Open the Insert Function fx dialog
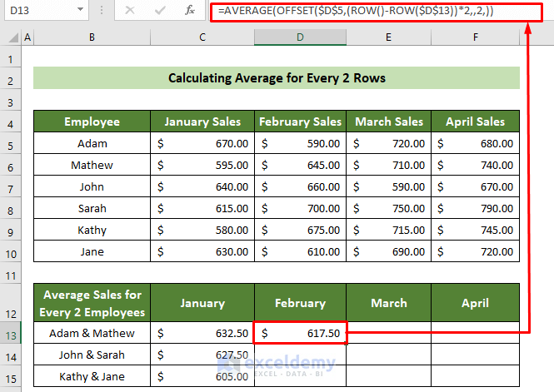 (x=190, y=11)
